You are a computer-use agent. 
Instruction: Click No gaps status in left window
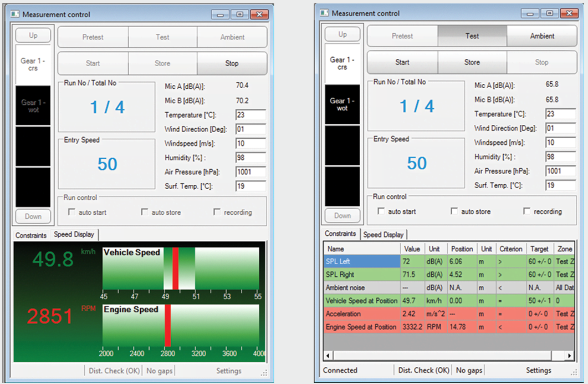click(160, 371)
